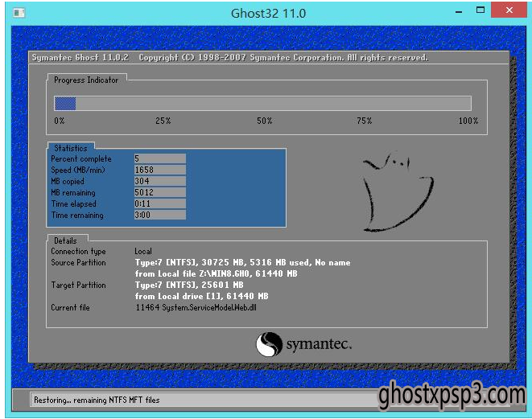Click the Time remaining label
This screenshot has height=419, width=532.
(x=77, y=216)
